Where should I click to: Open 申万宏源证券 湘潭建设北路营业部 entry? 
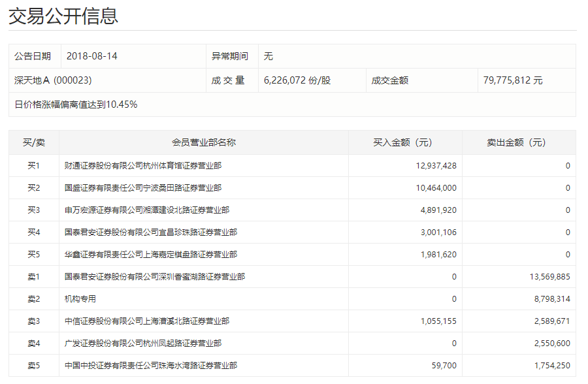point(147,210)
